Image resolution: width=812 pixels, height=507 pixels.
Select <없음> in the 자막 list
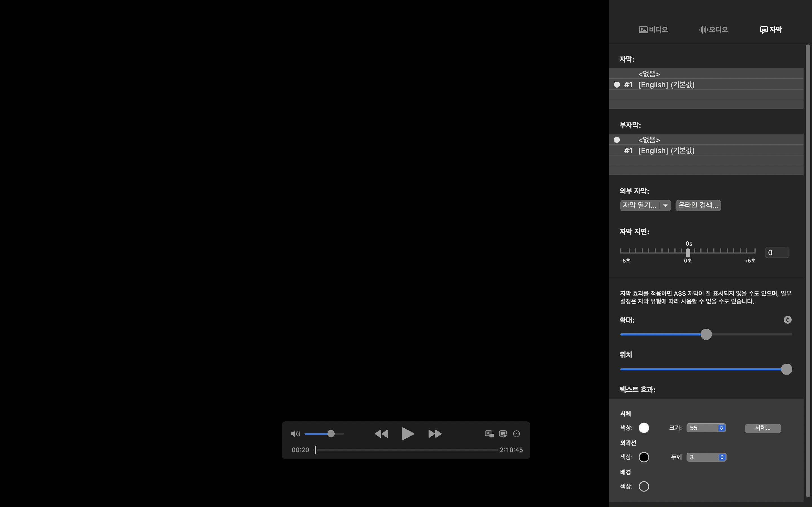tap(649, 74)
